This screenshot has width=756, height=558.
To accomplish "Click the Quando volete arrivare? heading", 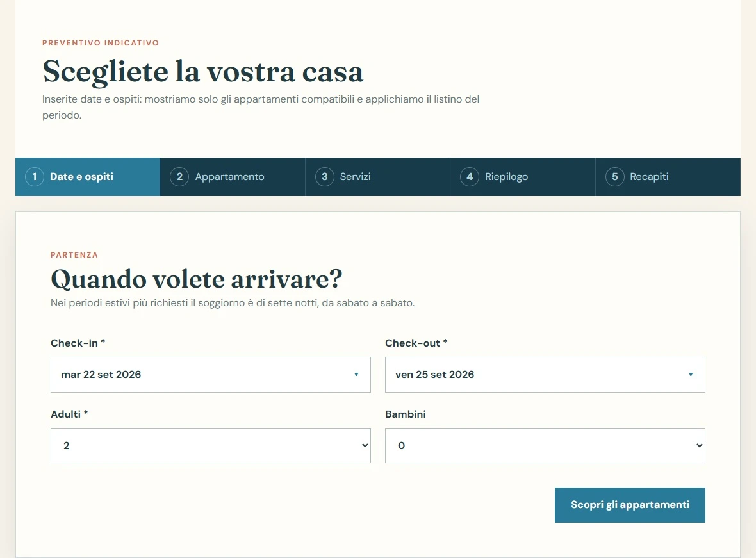I will pyautogui.click(x=196, y=279).
